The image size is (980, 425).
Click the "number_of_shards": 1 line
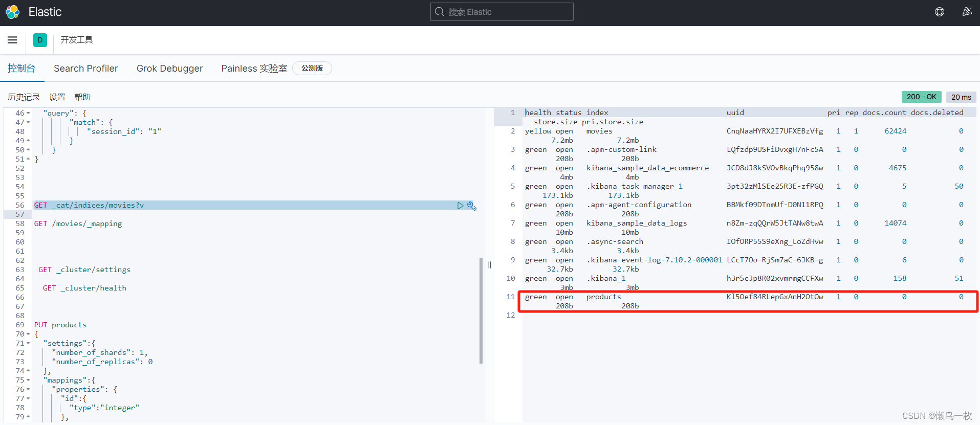[100, 352]
